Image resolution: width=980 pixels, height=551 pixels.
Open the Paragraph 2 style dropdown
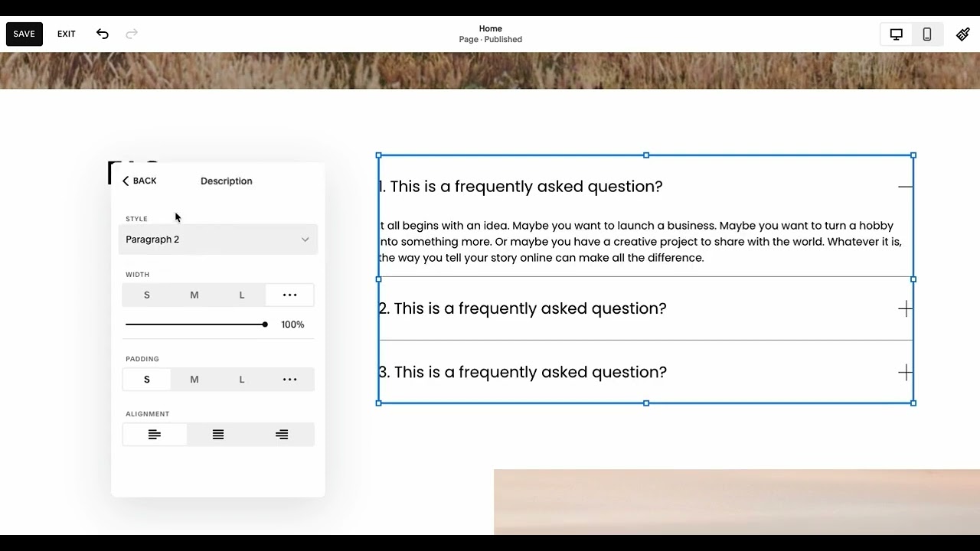[x=218, y=240]
